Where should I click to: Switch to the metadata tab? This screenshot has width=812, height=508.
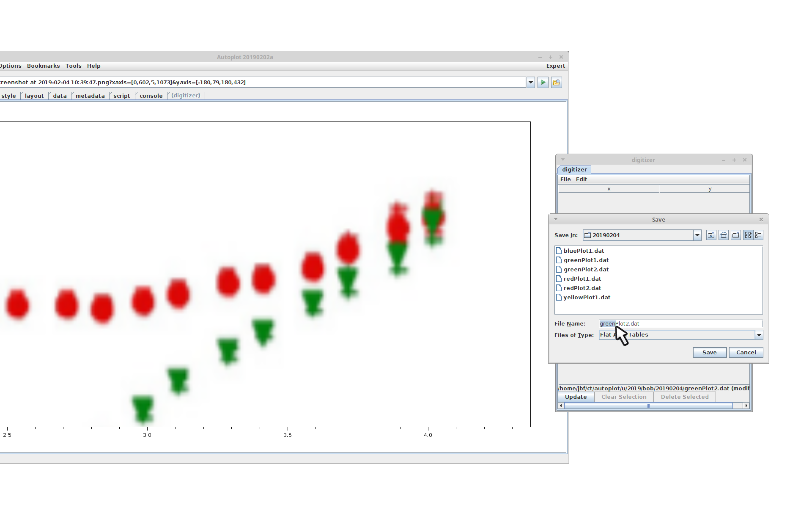(90, 96)
